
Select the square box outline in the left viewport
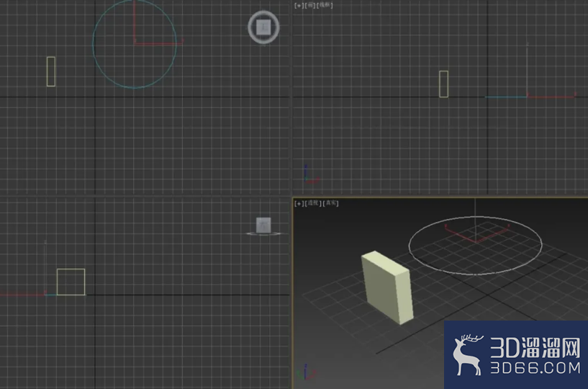tap(71, 282)
